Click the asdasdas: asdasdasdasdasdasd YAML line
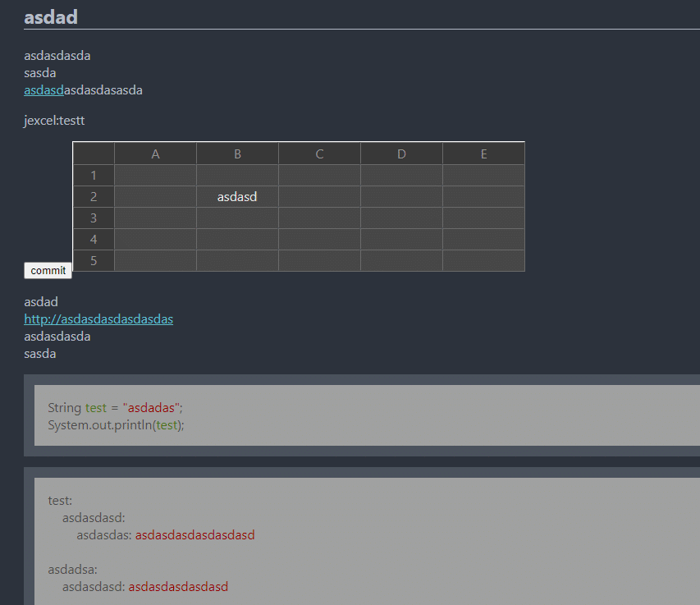Viewport: 700px width, 605px height. [x=166, y=535]
